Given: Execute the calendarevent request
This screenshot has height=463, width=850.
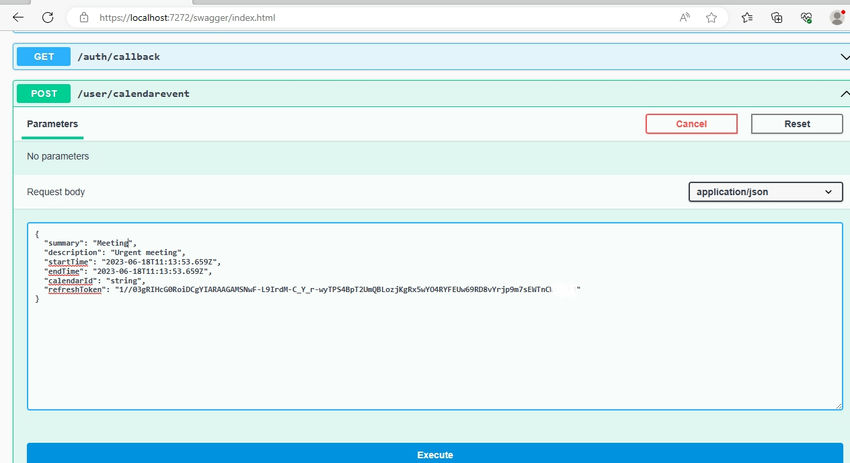Looking at the screenshot, I should point(435,453).
